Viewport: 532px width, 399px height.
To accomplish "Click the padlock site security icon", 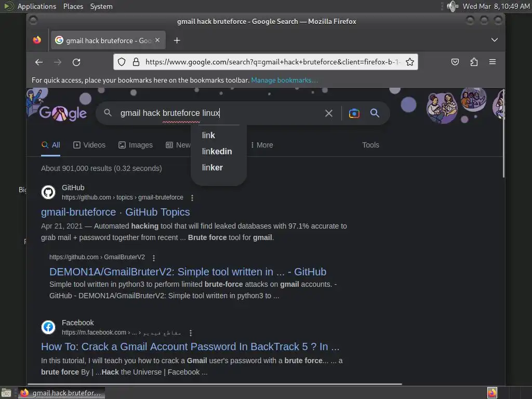I will pos(136,62).
